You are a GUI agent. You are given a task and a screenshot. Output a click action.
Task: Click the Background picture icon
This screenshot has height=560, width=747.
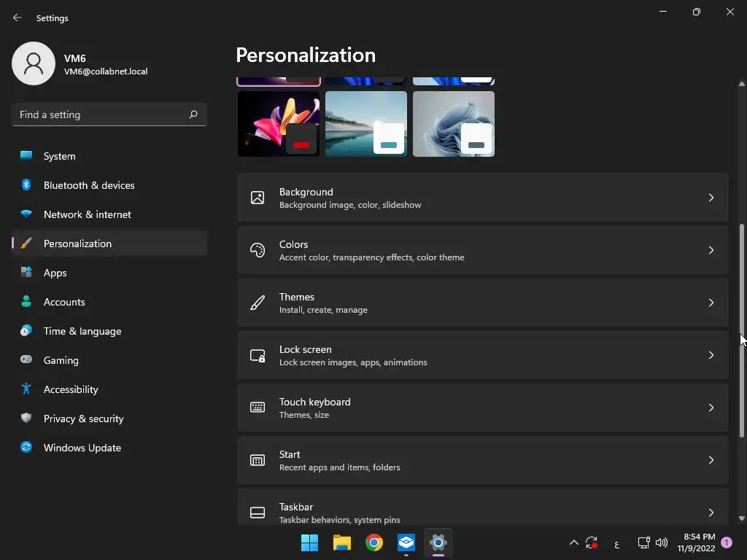pos(258,198)
